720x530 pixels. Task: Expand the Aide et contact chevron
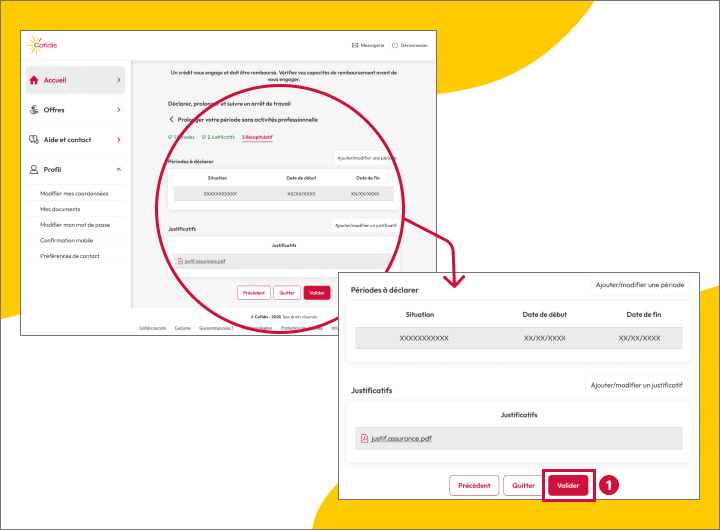tap(118, 140)
